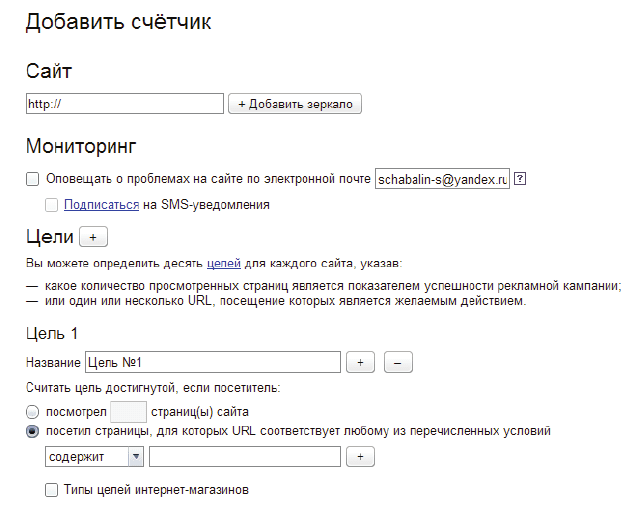Click the plus button next to Цели heading
The height and width of the screenshot is (507, 637).
(x=93, y=237)
